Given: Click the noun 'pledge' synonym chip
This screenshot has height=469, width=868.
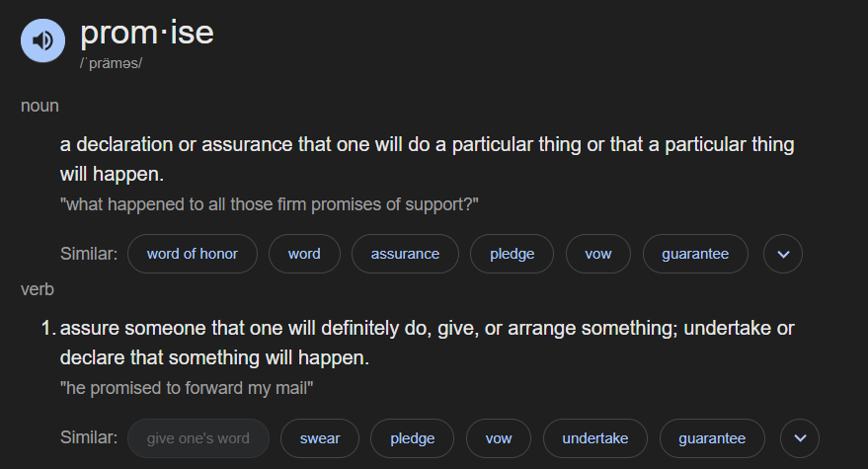Looking at the screenshot, I should tap(512, 254).
